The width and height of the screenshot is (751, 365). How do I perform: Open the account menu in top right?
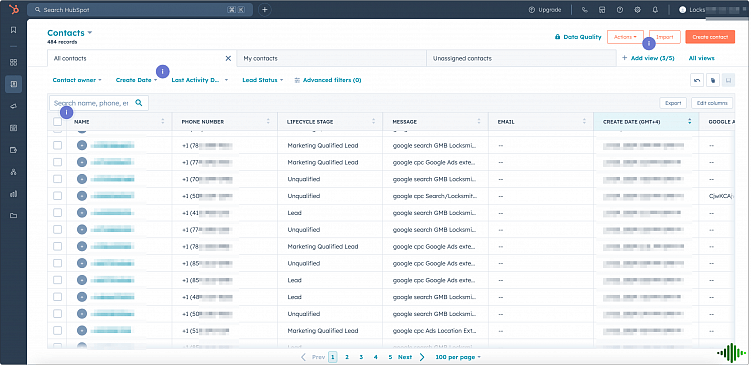coord(711,10)
